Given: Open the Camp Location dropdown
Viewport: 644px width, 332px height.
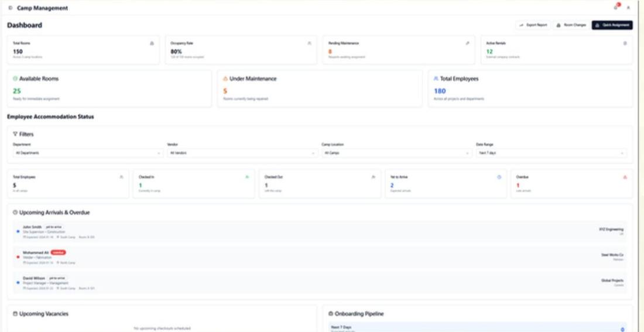Looking at the screenshot, I should tap(397, 153).
